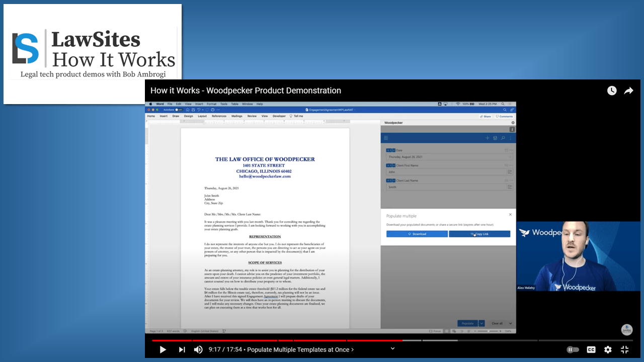Screen dimensions: 644x362
Task: Edit Client Last Name input
Action: click(x=446, y=187)
